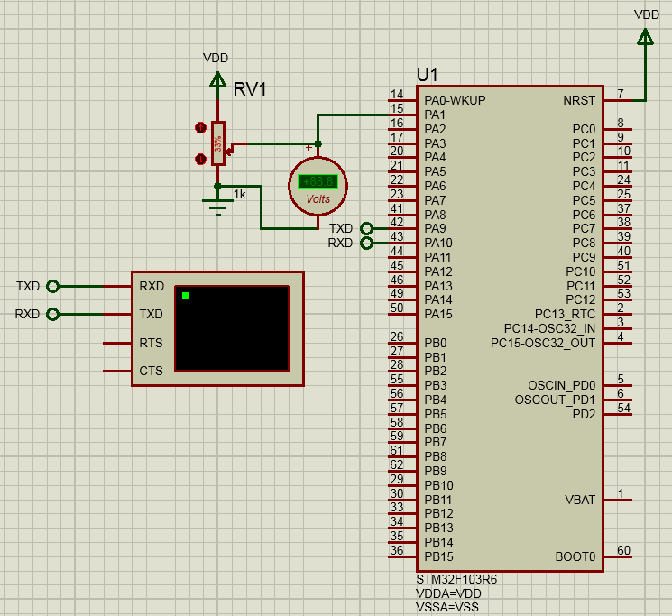Viewport: 672px width, 616px height.
Task: Select the NRST pin label
Action: tap(579, 100)
